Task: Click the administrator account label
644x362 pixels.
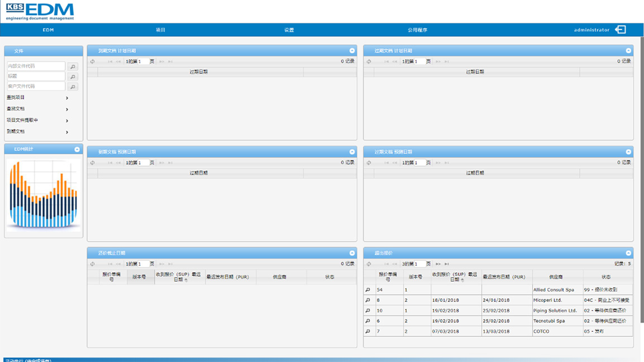Action: (593, 30)
